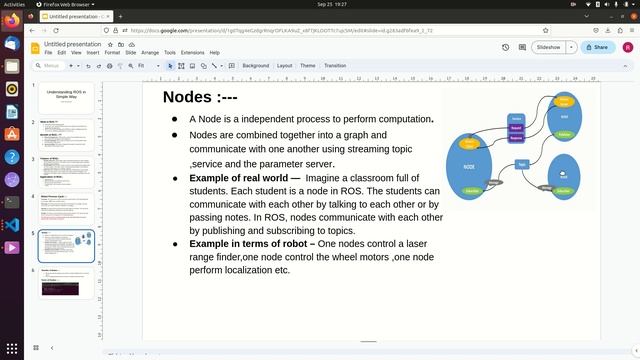The width and height of the screenshot is (640, 360).
Task: Select slide 1 thumbnail in filmstrip
Action: coord(66,98)
